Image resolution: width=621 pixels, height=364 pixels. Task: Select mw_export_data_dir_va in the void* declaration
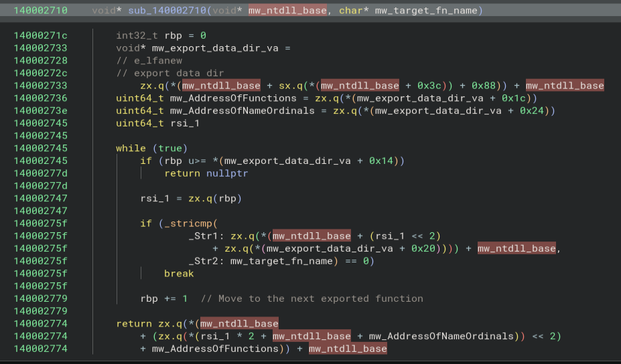pos(215,48)
